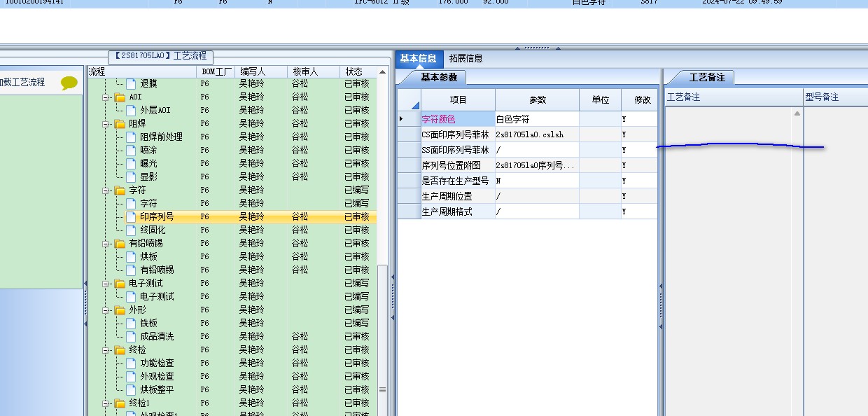Select the 基本参数 sub-tab
Viewport: 868px width, 416px height.
pyautogui.click(x=440, y=78)
